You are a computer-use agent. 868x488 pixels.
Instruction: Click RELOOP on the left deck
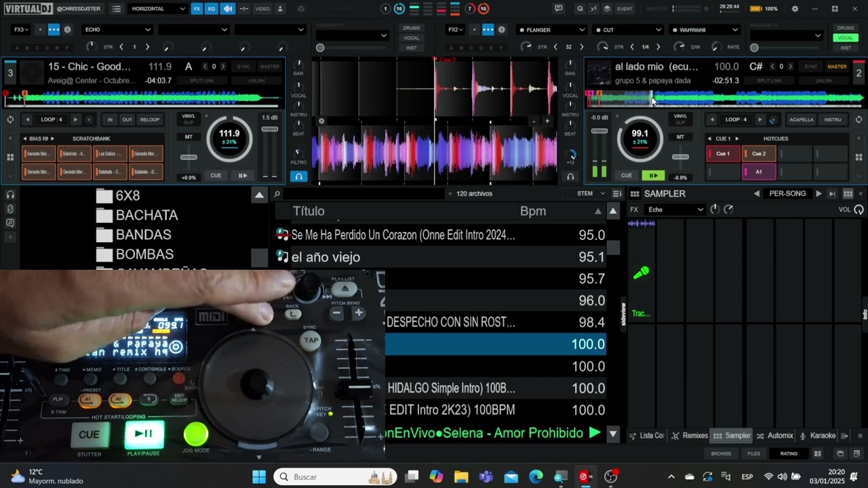[x=150, y=120]
